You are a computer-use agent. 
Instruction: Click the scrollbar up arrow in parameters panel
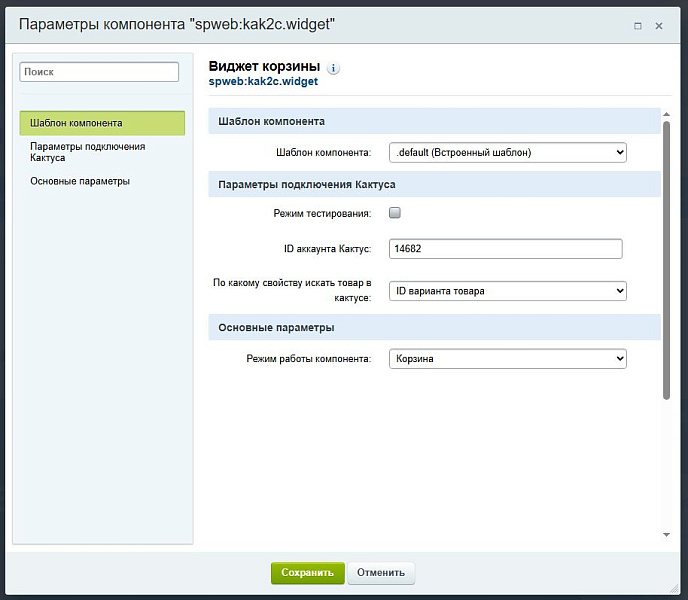tap(666, 114)
